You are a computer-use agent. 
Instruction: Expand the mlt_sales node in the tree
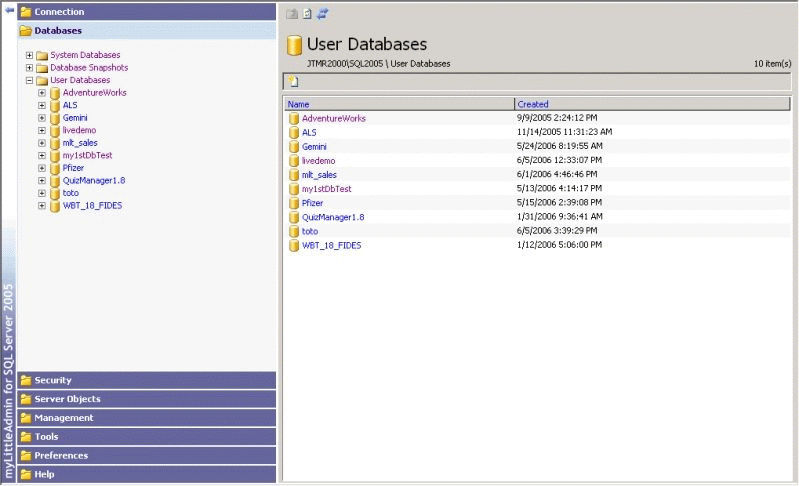tap(42, 143)
